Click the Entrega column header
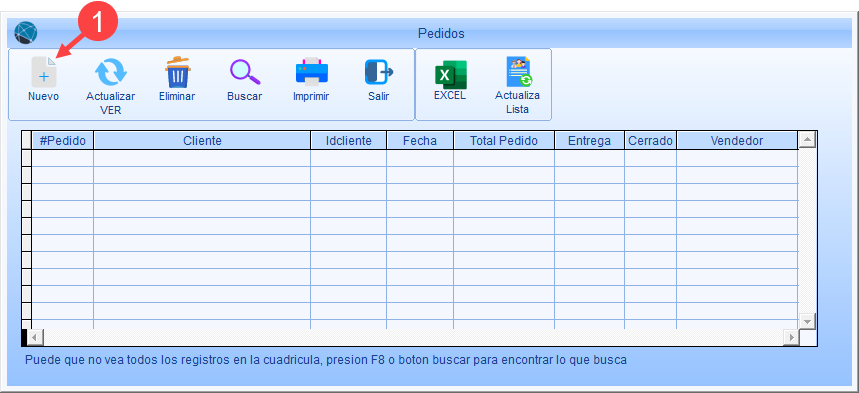 coord(589,141)
